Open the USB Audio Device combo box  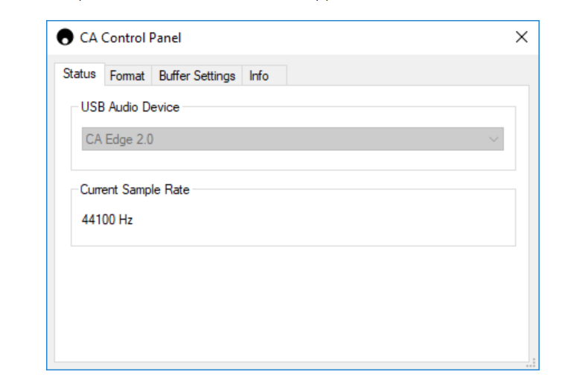(x=293, y=139)
